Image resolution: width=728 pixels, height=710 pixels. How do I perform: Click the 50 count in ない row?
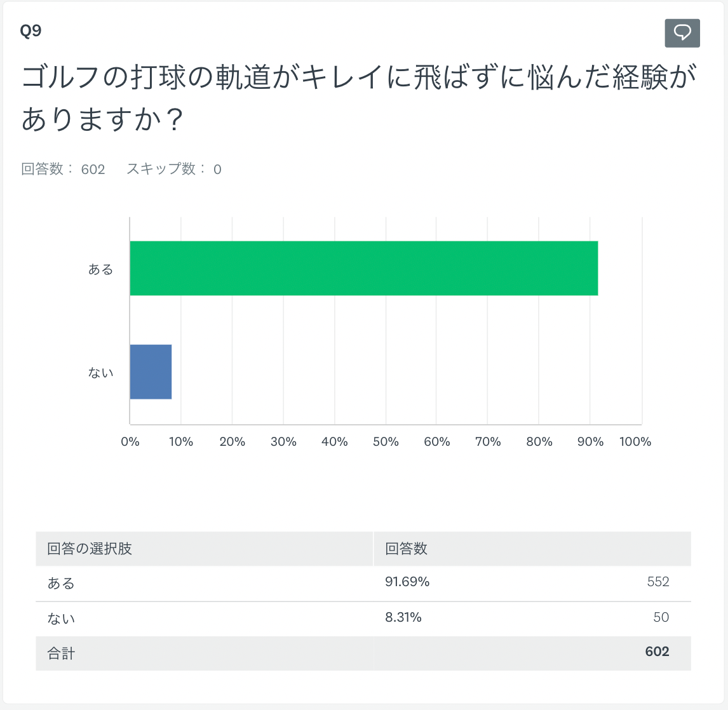click(x=661, y=617)
